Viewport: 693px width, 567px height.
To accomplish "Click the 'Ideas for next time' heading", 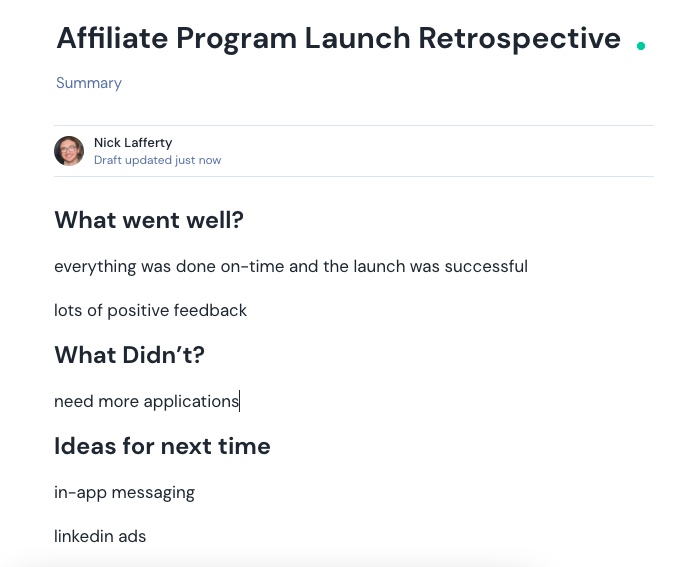I will 162,446.
